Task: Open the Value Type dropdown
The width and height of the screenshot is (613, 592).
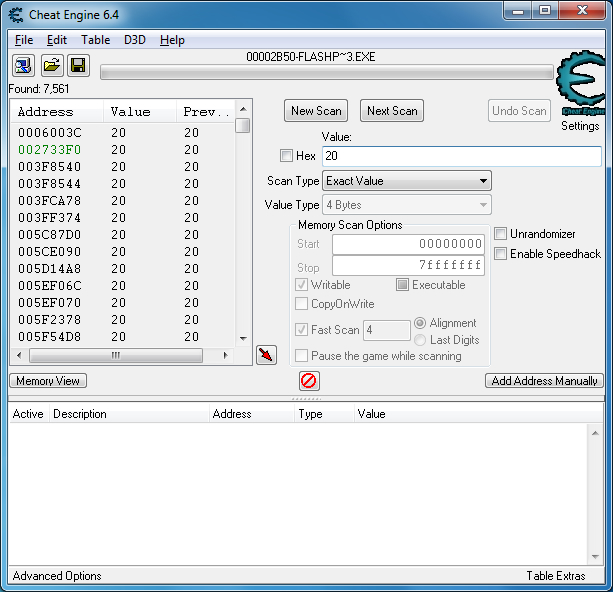Action: click(407, 205)
